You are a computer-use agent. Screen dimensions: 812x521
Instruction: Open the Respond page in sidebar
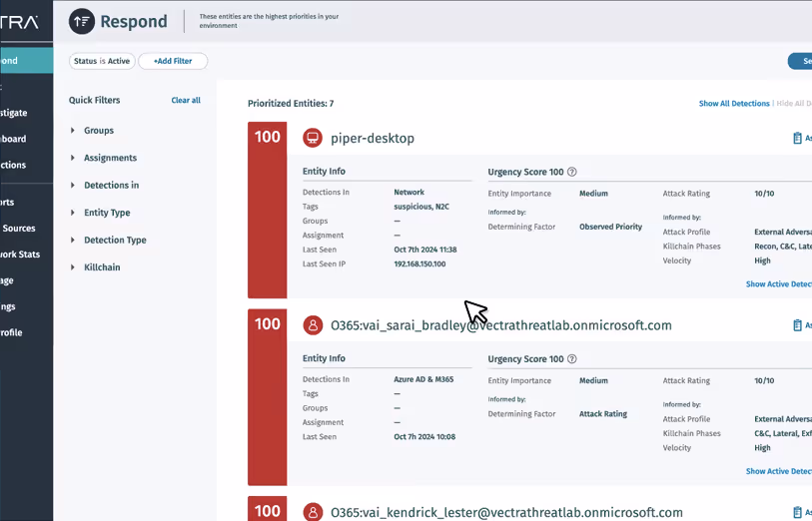click(x=26, y=61)
